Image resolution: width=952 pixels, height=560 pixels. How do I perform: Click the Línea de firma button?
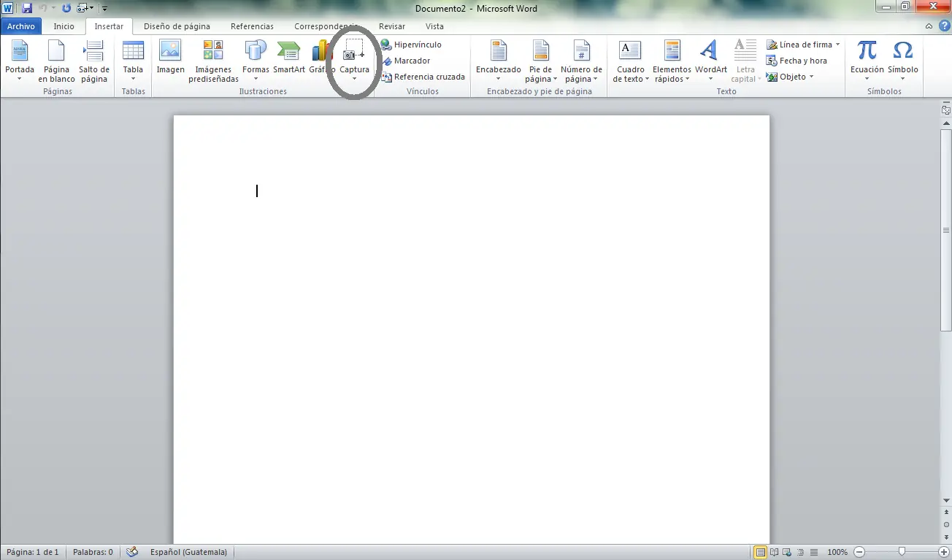[x=799, y=45]
